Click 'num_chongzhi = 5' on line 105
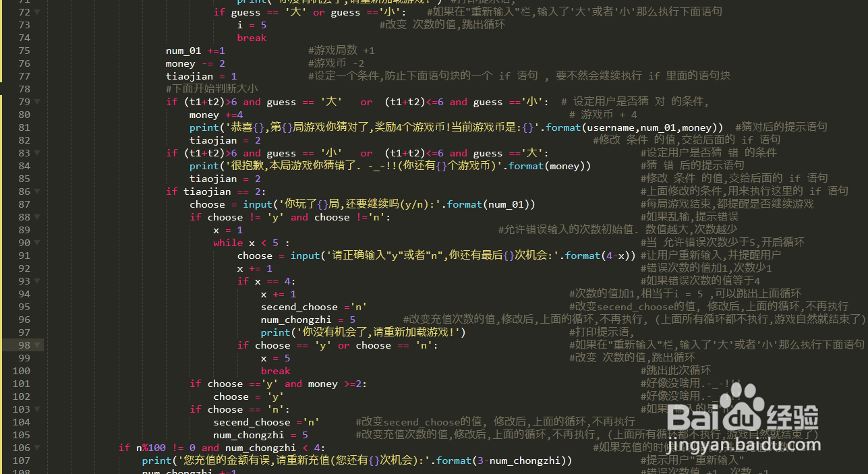Screen dimensions: 868x474 point(261,435)
